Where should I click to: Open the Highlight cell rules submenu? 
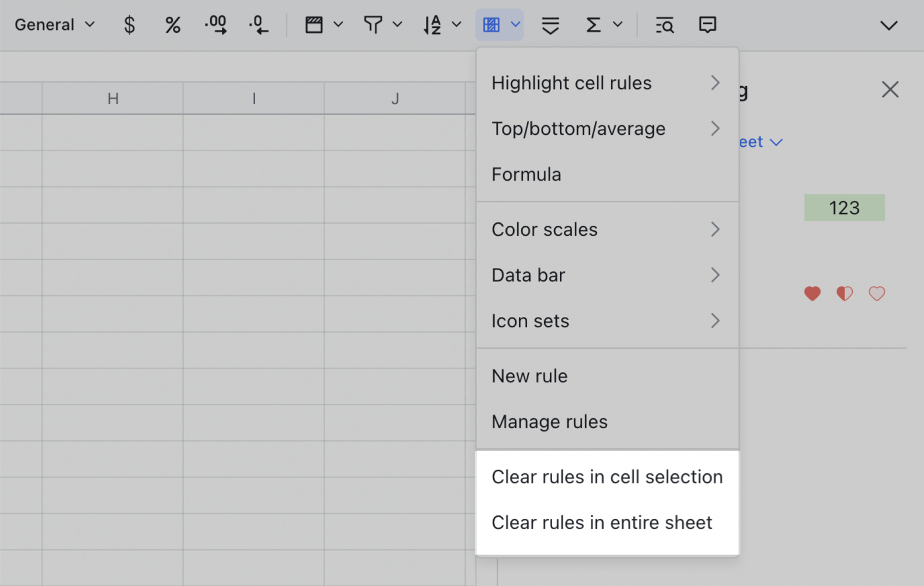[x=572, y=83]
